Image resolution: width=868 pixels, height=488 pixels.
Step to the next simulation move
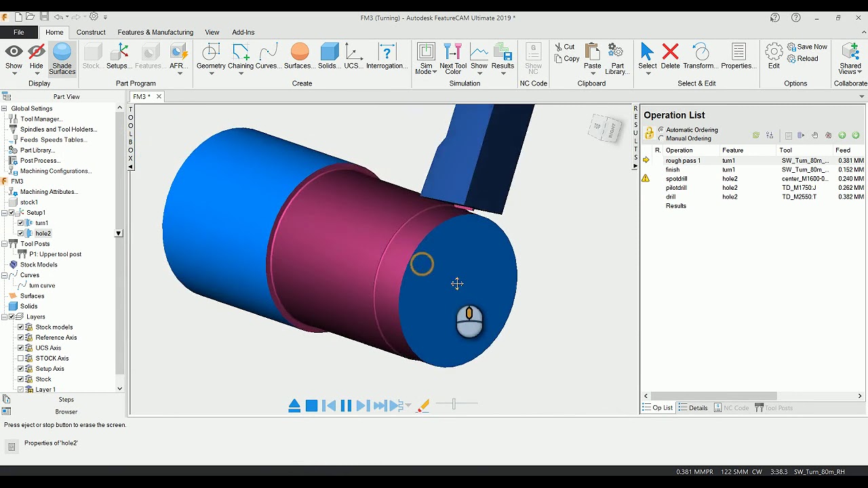(x=363, y=406)
